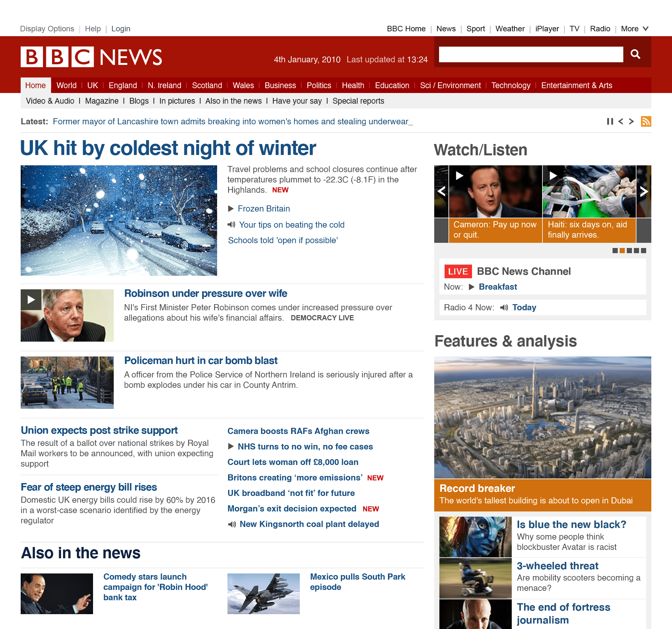672x629 pixels.
Task: Advance to next ticker headline arrow
Action: [x=631, y=121]
